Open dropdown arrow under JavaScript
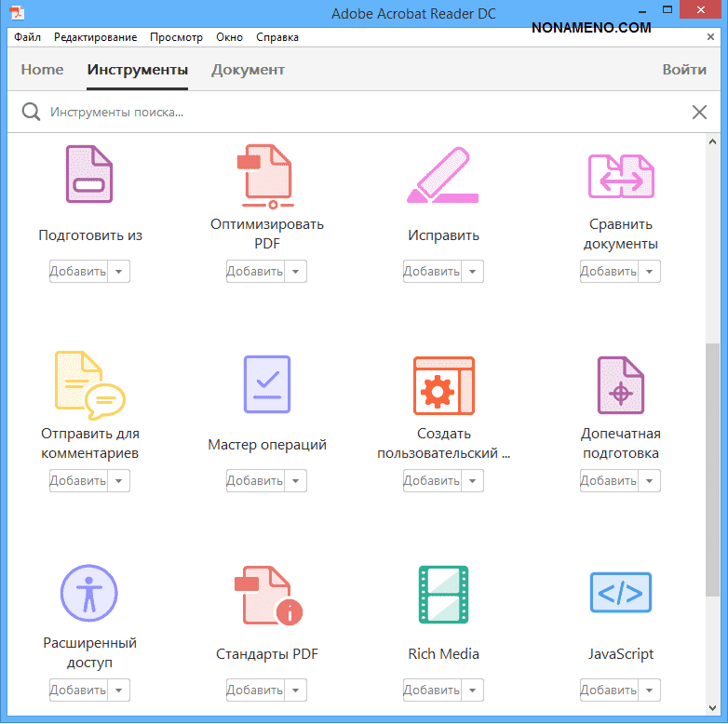 pos(650,690)
